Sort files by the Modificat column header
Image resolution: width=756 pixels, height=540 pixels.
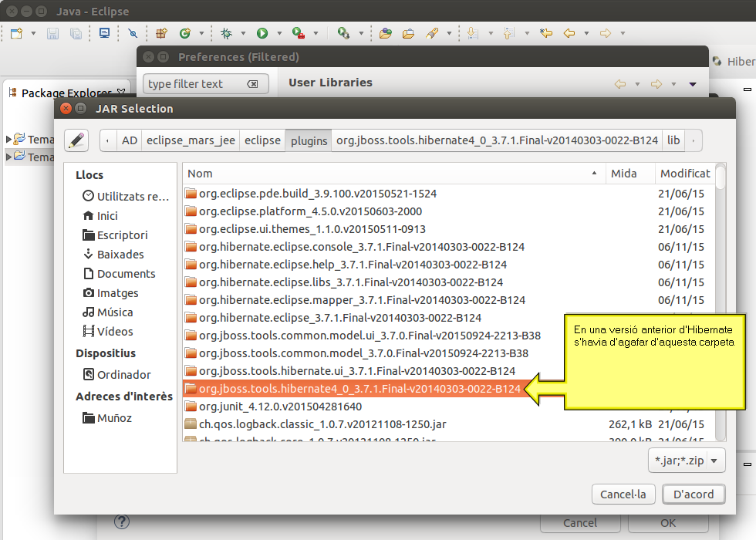click(685, 174)
